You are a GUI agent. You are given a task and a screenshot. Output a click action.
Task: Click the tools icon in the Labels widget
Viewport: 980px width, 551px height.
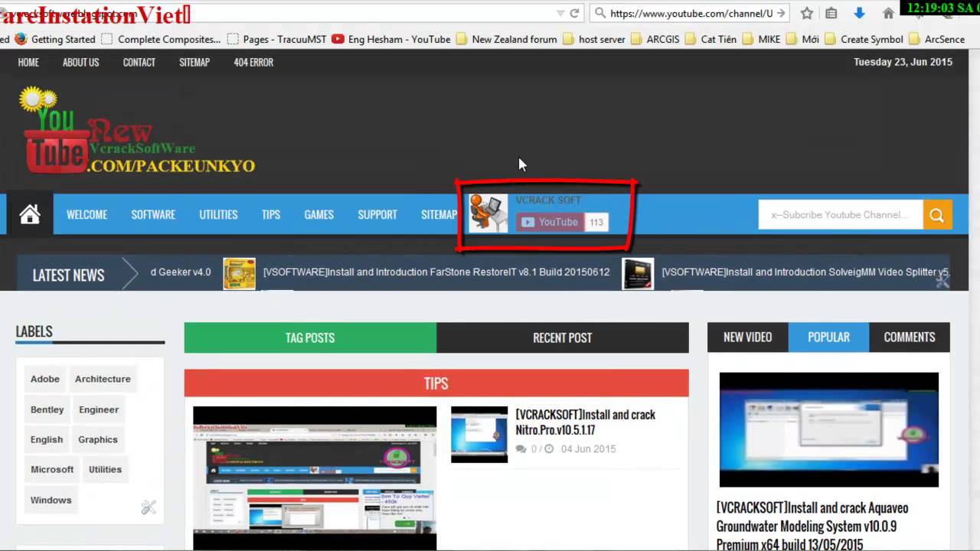click(149, 507)
